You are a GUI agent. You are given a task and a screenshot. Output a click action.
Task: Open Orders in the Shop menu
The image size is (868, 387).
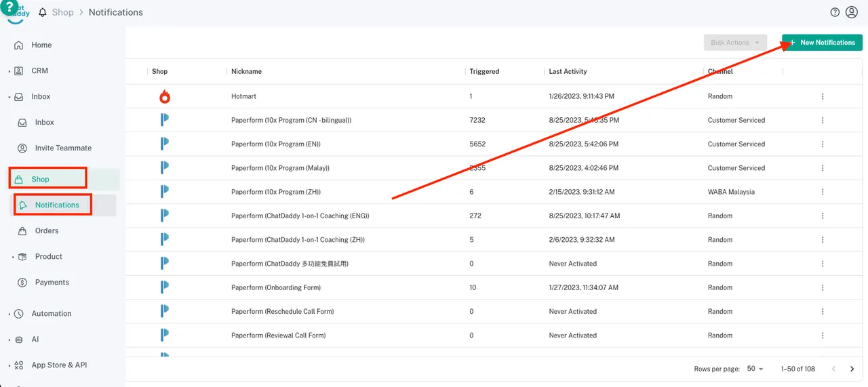point(47,231)
